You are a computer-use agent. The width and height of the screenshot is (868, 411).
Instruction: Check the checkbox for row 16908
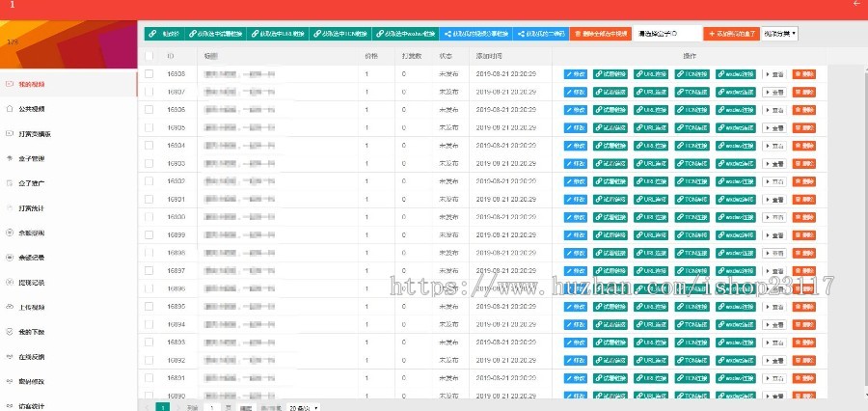(149, 73)
